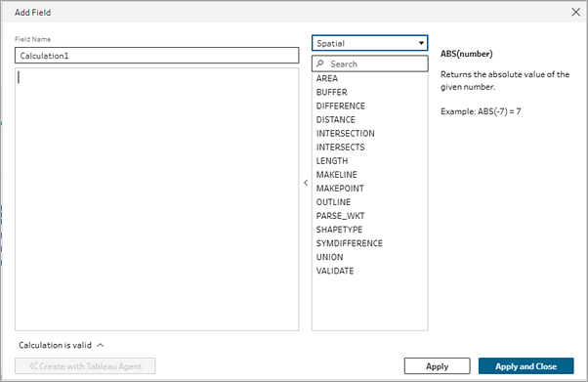The height and width of the screenshot is (382, 588).
Task: Select the OUTLINE function
Action: coord(333,202)
